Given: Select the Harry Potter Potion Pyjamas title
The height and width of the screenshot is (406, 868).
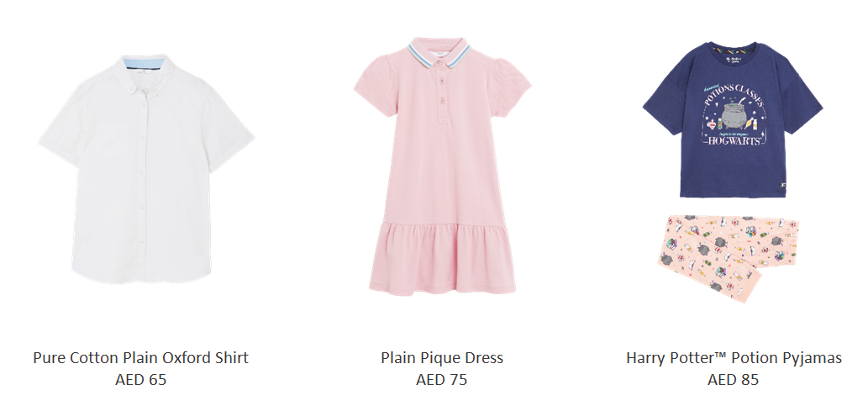Looking at the screenshot, I should coord(734,357).
